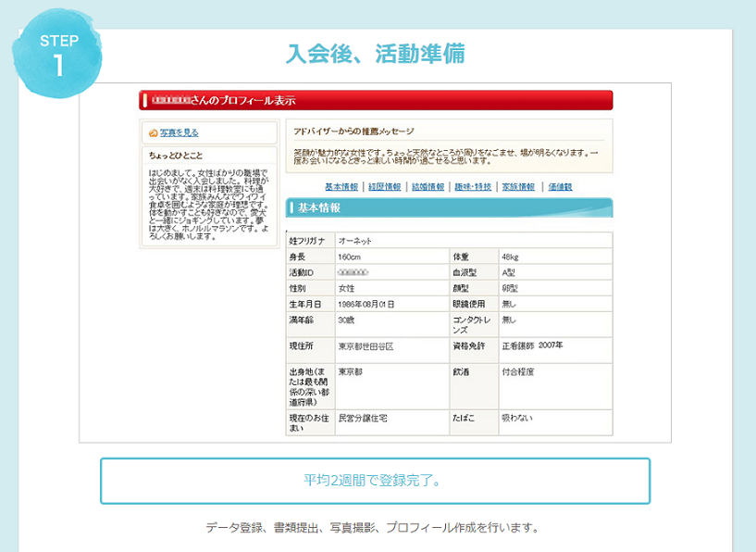This screenshot has width=756, height=552.
Task: Jump to 基本情報 section link
Action: [x=341, y=186]
